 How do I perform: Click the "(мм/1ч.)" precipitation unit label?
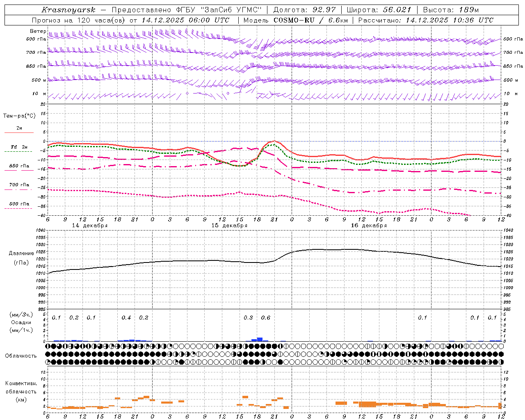(x=21, y=330)
